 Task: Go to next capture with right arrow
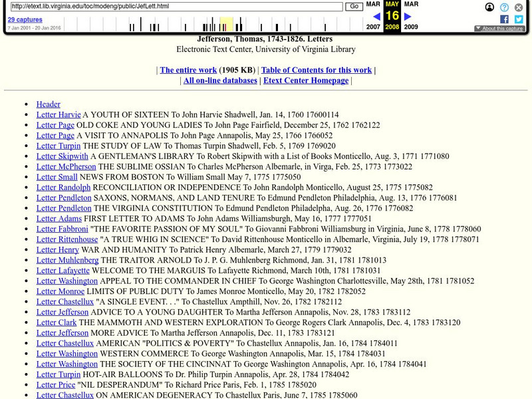pyautogui.click(x=408, y=17)
